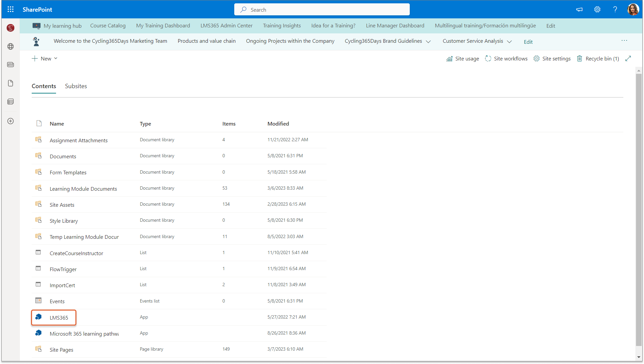Viewport: 644px width, 364px height.
Task: Open the app launcher waffle icon
Action: (x=10, y=9)
